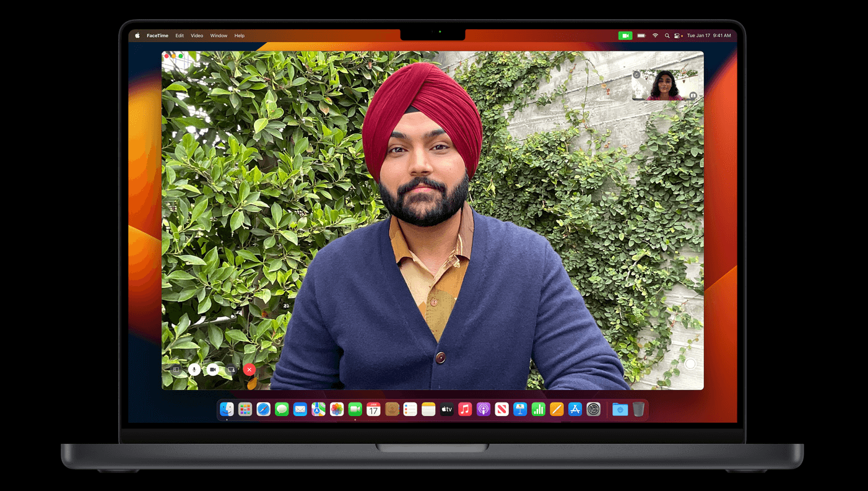Open Wi-Fi status menu
This screenshot has width=868, height=491.
[x=655, y=36]
